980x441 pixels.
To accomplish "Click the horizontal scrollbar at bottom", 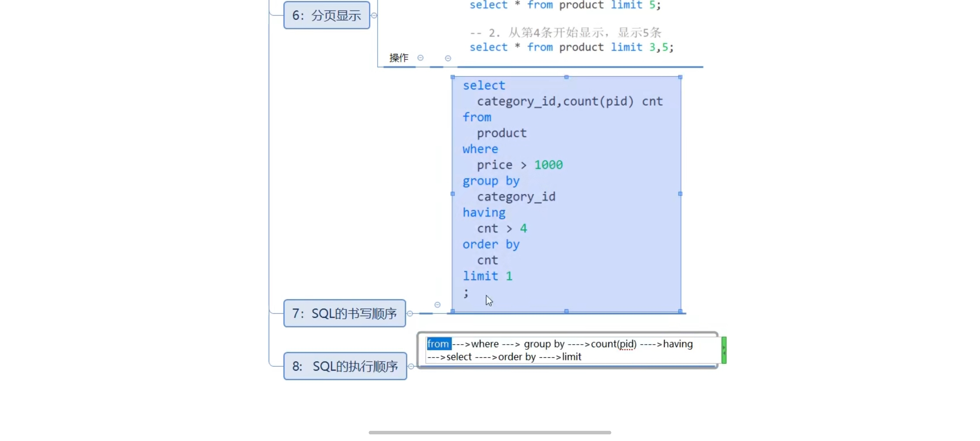I will (490, 433).
